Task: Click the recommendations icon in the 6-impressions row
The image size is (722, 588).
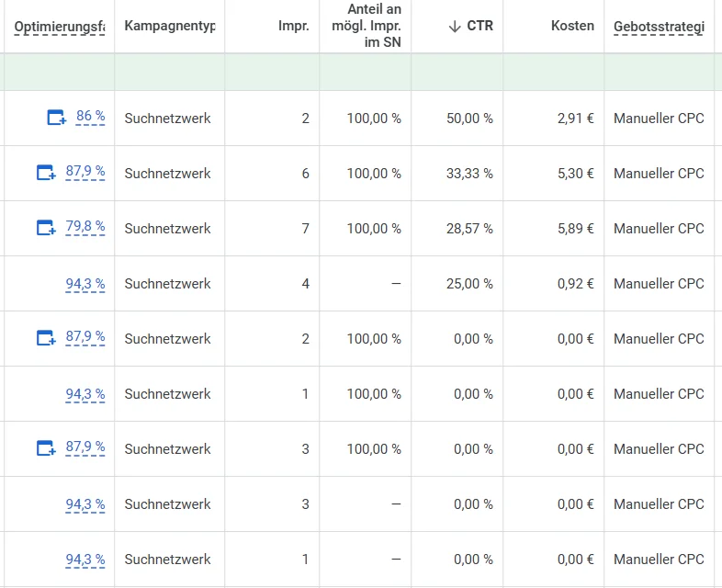Action: tap(46, 173)
